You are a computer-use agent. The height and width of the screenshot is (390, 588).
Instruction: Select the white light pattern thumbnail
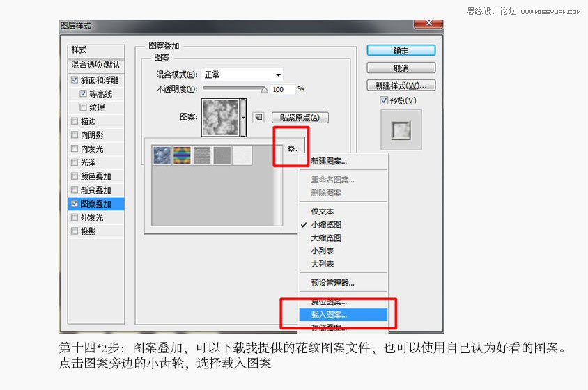242,155
